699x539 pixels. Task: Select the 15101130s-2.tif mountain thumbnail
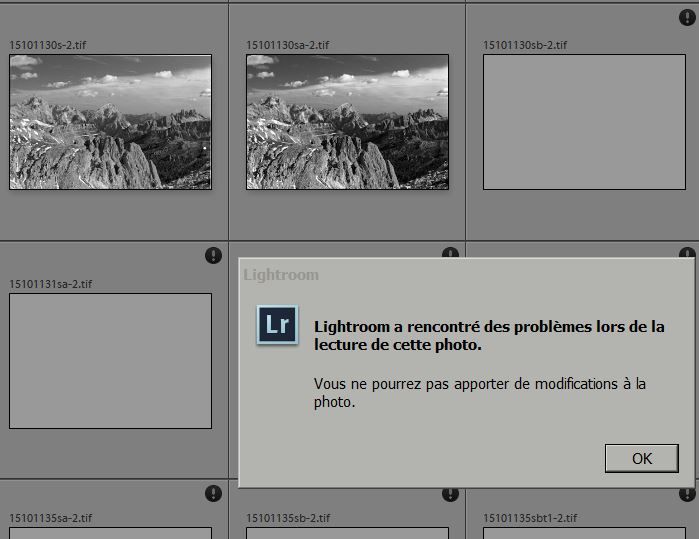click(111, 122)
